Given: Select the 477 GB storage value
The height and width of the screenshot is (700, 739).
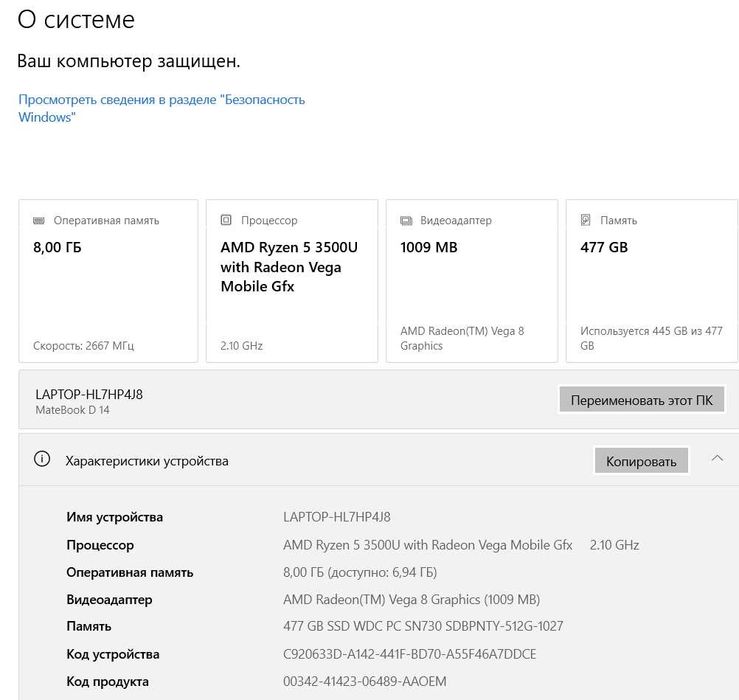Looking at the screenshot, I should (604, 247).
